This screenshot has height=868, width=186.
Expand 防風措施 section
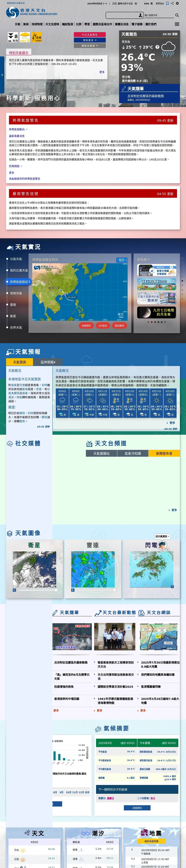[x=15, y=166]
